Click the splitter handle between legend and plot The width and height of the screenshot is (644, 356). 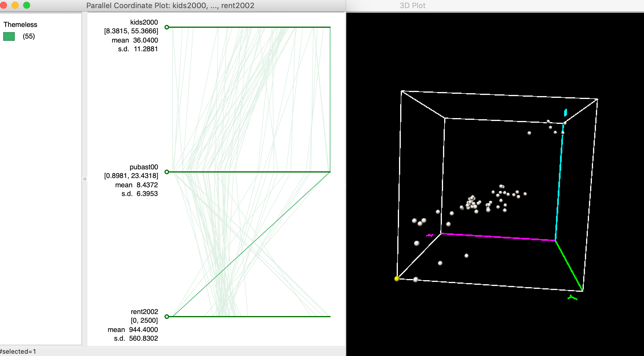(x=85, y=179)
